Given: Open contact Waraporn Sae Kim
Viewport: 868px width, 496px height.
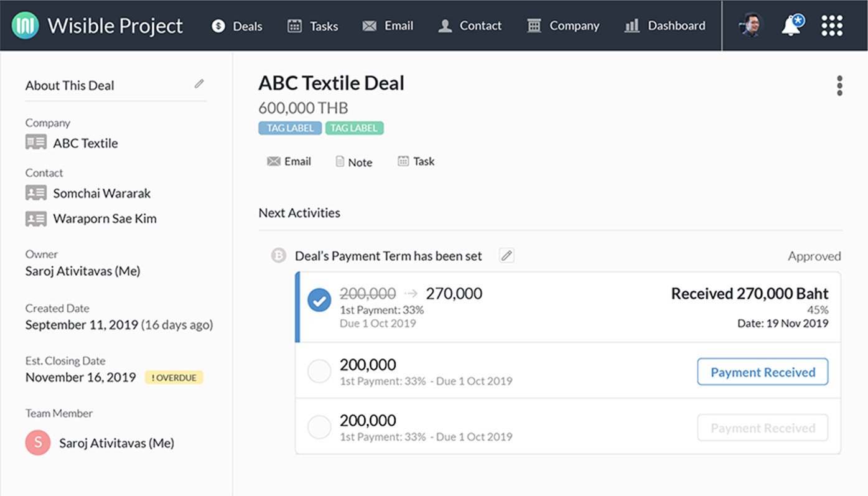Looking at the screenshot, I should click(105, 218).
